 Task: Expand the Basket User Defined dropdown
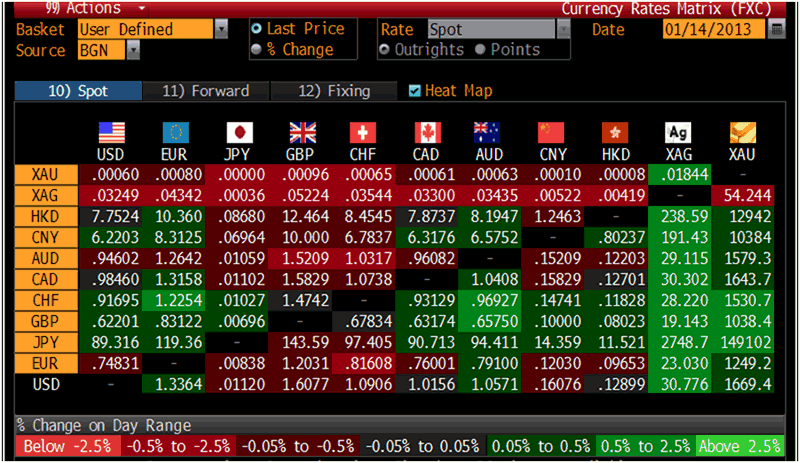[x=221, y=30]
